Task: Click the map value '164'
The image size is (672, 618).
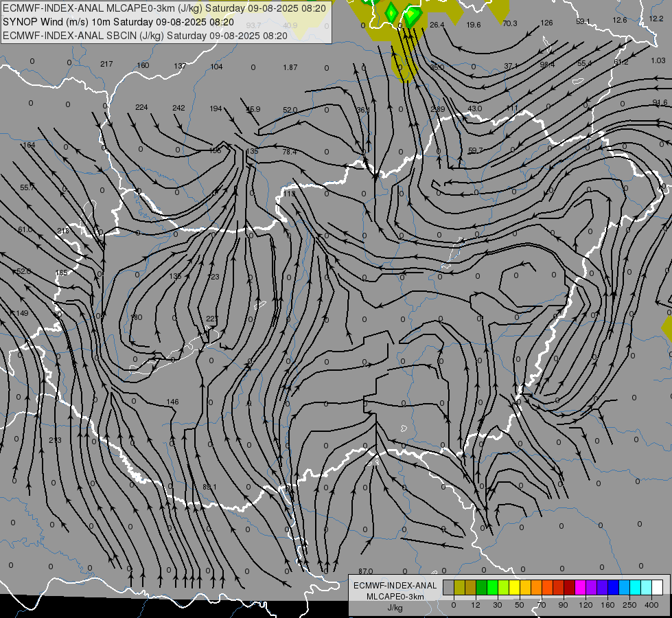Action: click(29, 145)
